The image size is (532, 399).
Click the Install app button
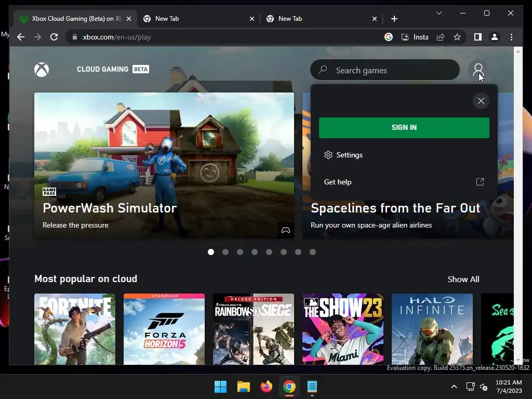415,37
